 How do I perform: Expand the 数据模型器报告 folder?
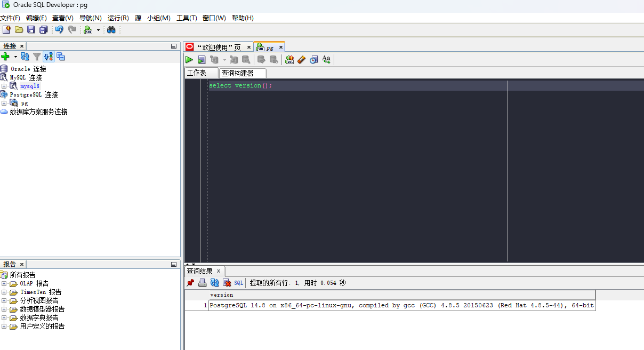(x=4, y=309)
